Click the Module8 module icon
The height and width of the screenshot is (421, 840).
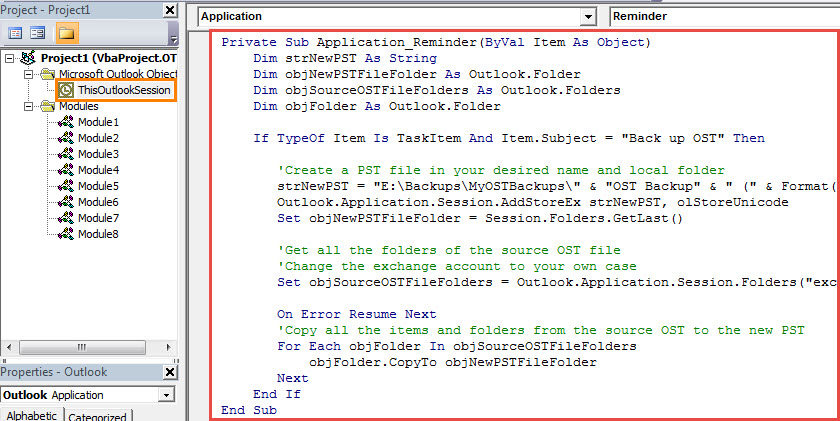click(66, 234)
